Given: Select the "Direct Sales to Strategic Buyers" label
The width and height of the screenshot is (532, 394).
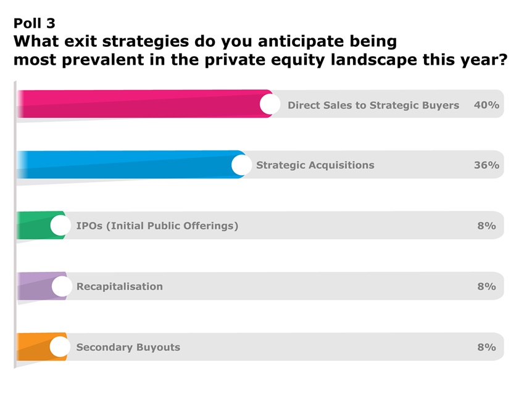Looking at the screenshot, I should point(373,105).
